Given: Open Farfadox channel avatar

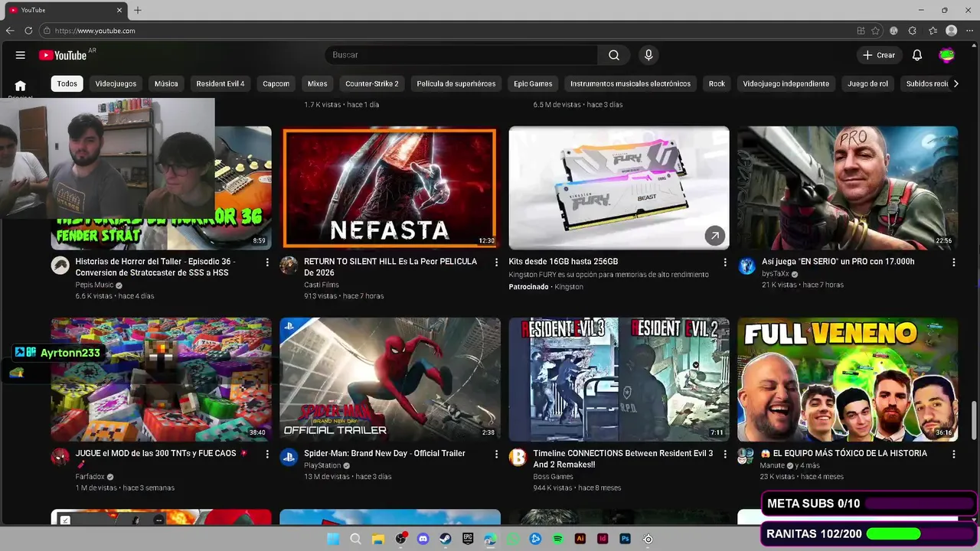Looking at the screenshot, I should 60,457.
